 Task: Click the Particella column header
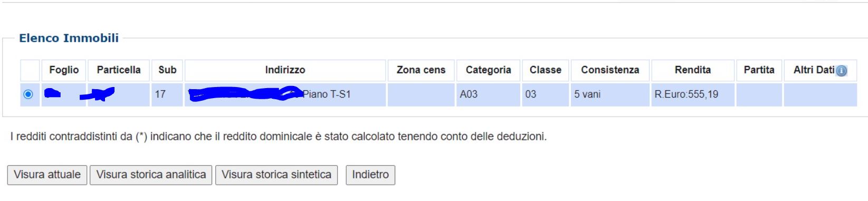tap(119, 70)
